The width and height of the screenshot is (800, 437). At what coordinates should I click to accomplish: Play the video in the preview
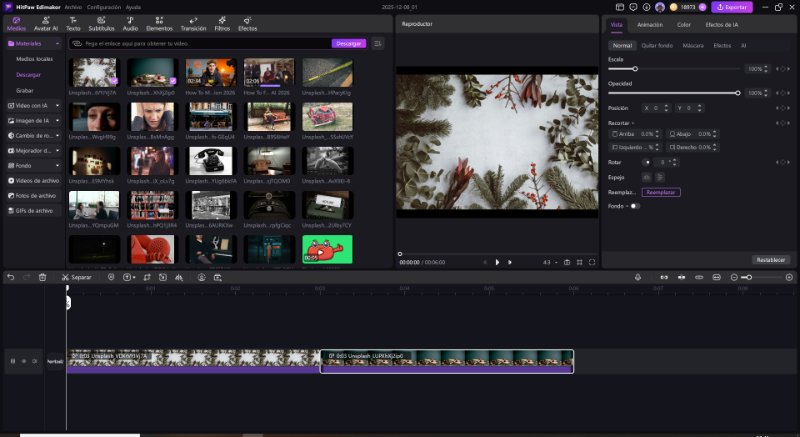[x=497, y=262]
